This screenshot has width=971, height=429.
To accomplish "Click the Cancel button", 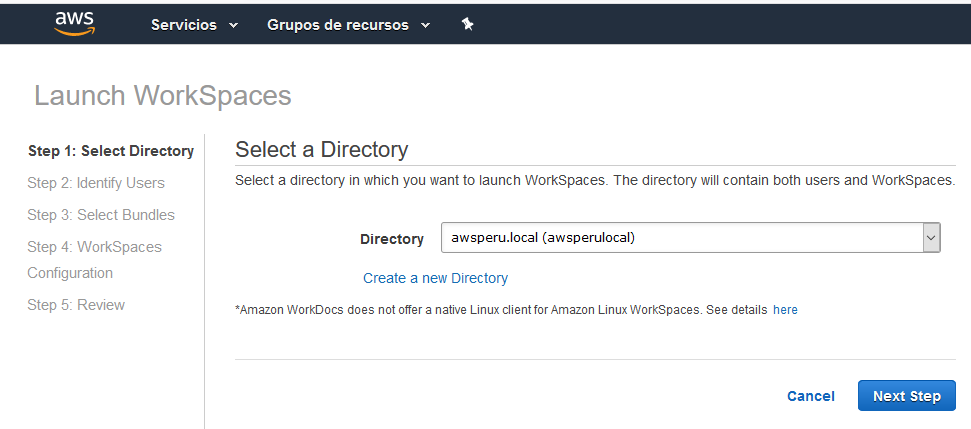I will (x=811, y=396).
